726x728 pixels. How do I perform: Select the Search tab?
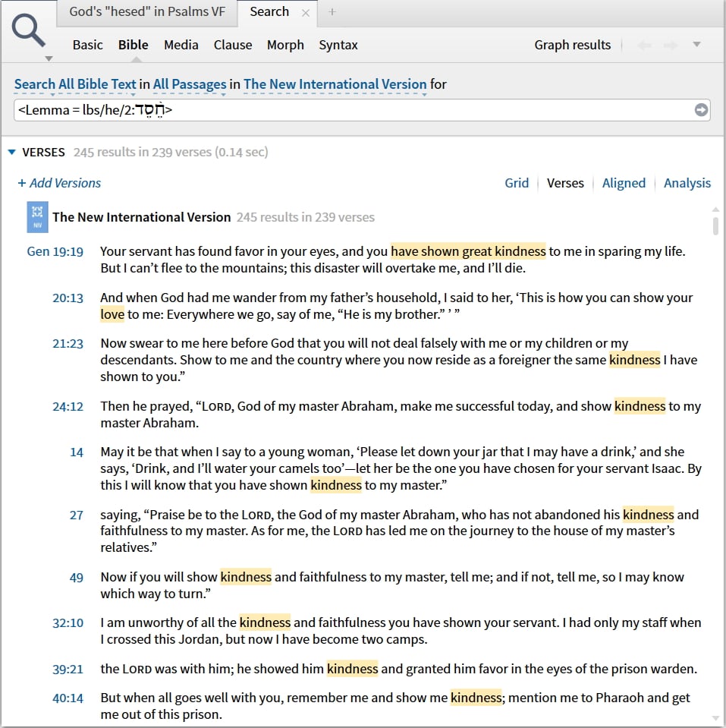pos(269,11)
